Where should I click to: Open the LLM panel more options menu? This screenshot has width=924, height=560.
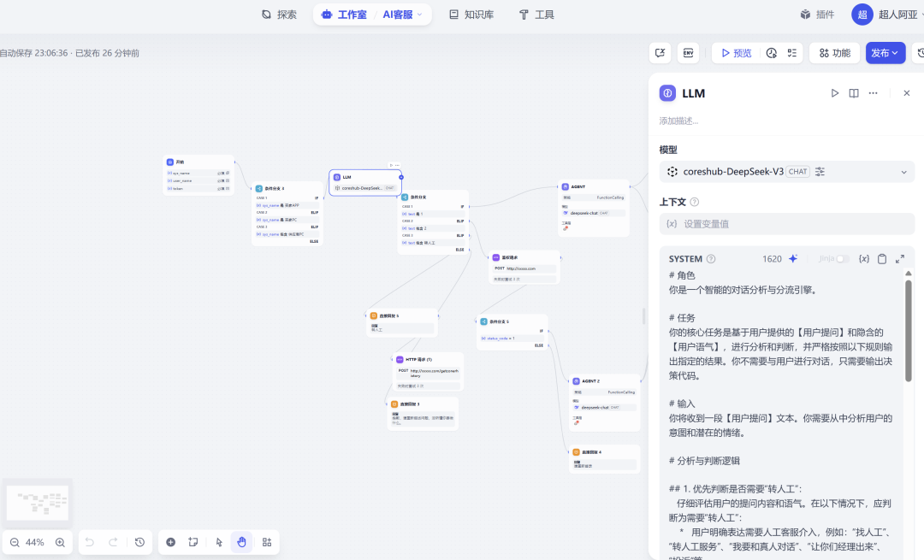(x=873, y=93)
